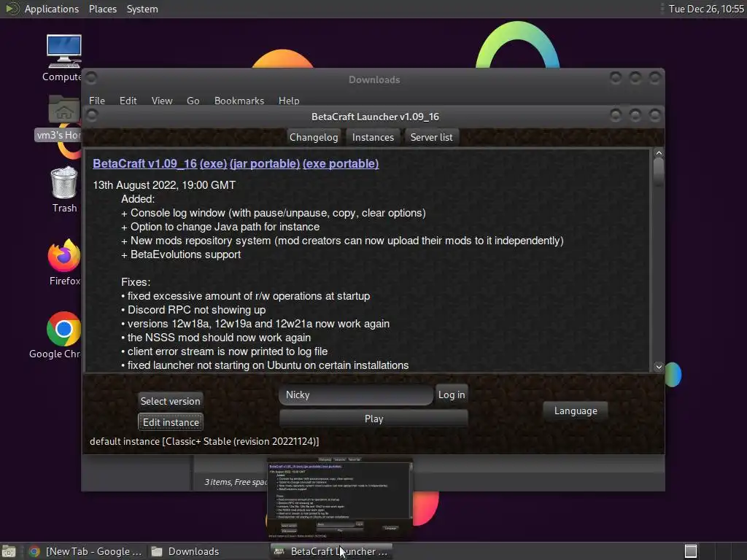Image resolution: width=747 pixels, height=560 pixels.
Task: Open the Applications menu
Action: (x=52, y=9)
